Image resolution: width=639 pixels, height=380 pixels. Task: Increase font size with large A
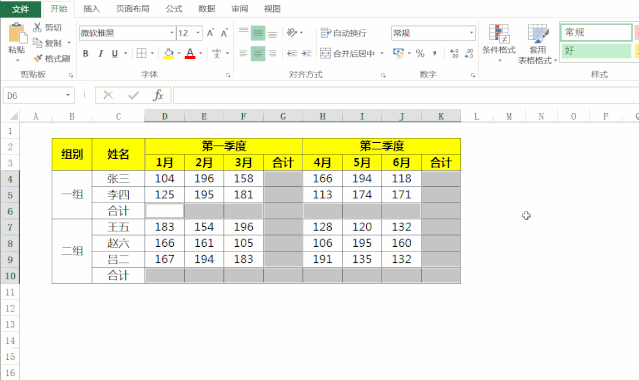210,33
